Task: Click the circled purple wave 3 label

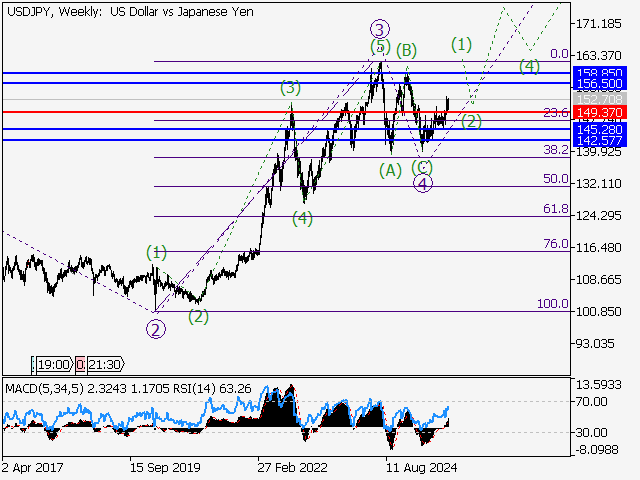Action: click(x=380, y=28)
